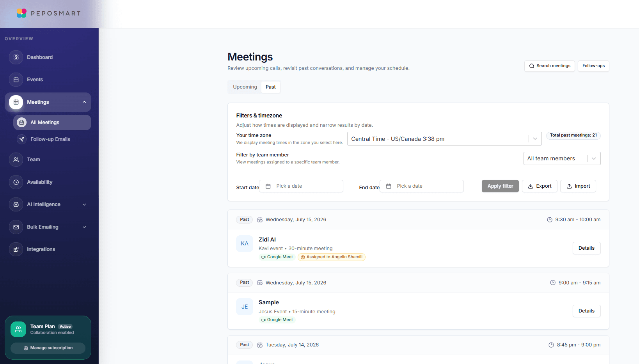This screenshot has width=639, height=364.
Task: Open Details for Sample meeting
Action: click(586, 311)
